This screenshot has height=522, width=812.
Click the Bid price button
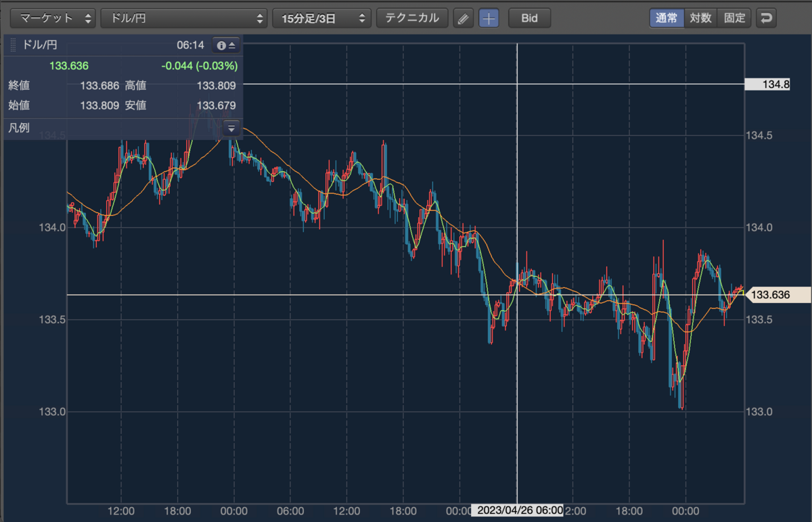[x=529, y=18]
